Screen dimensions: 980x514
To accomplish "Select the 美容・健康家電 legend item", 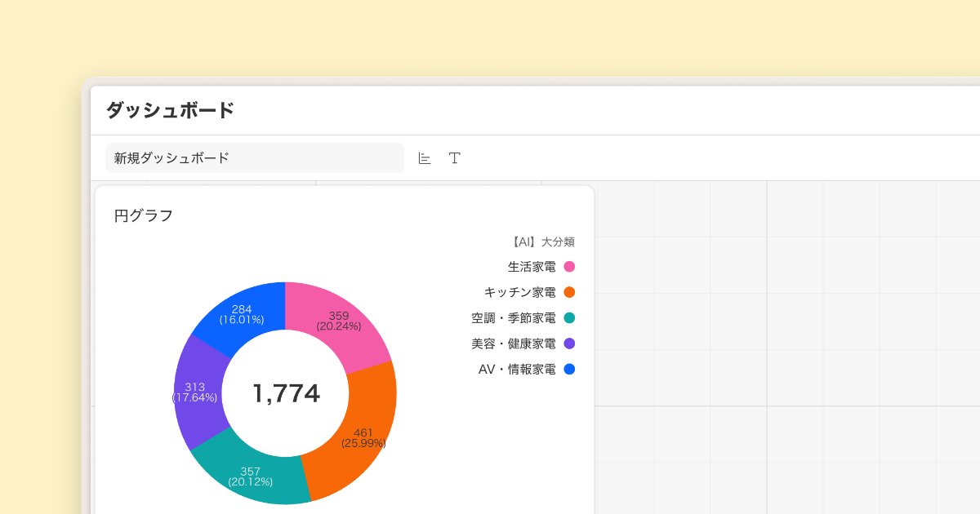I will pos(523,343).
